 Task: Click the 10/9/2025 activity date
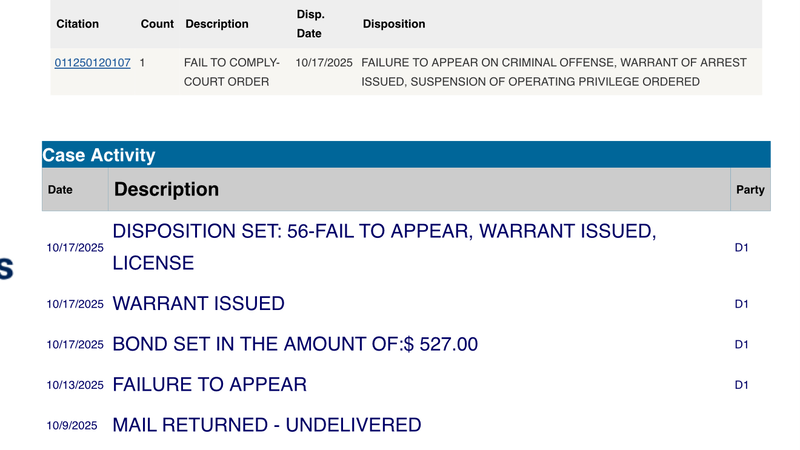pos(71,426)
